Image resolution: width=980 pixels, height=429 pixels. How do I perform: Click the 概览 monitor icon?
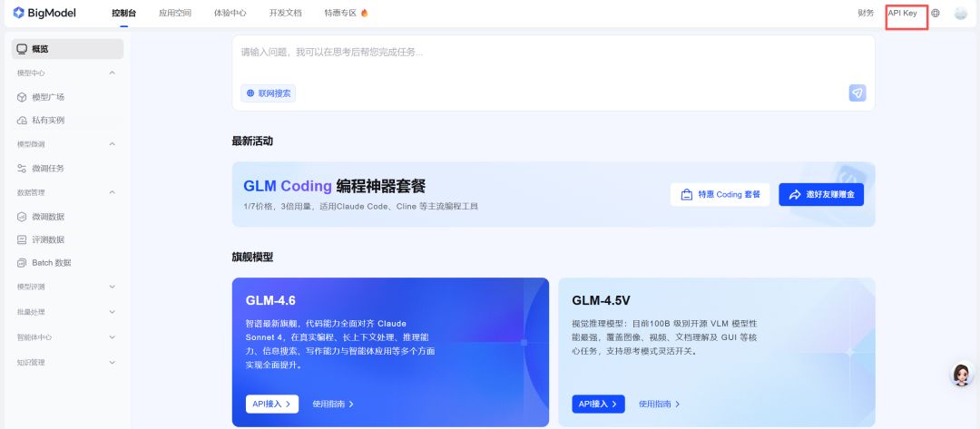(22, 49)
